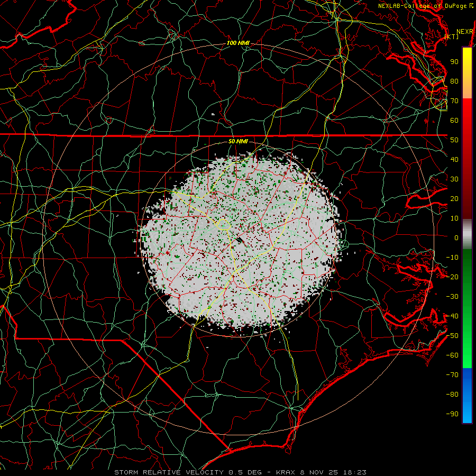Image resolution: width=476 pixels, height=476 pixels.
Task: Click the -10 value on velocity scale
Action: pyautogui.click(x=452, y=258)
